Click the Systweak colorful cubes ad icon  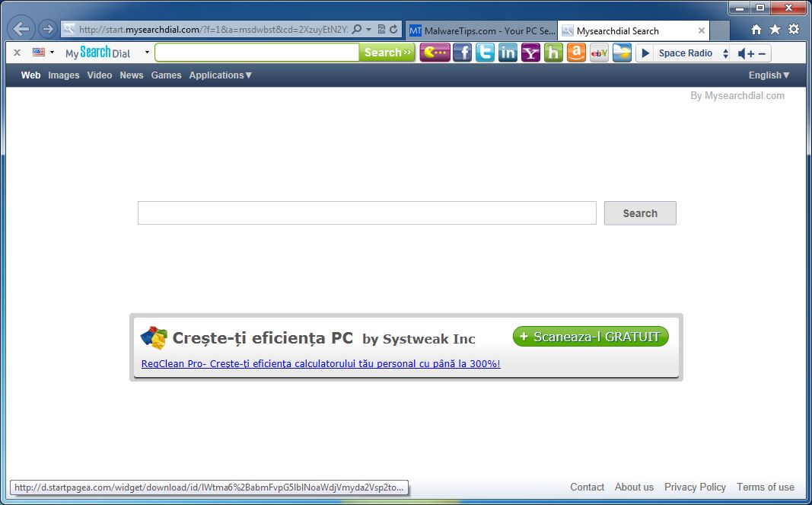click(154, 337)
